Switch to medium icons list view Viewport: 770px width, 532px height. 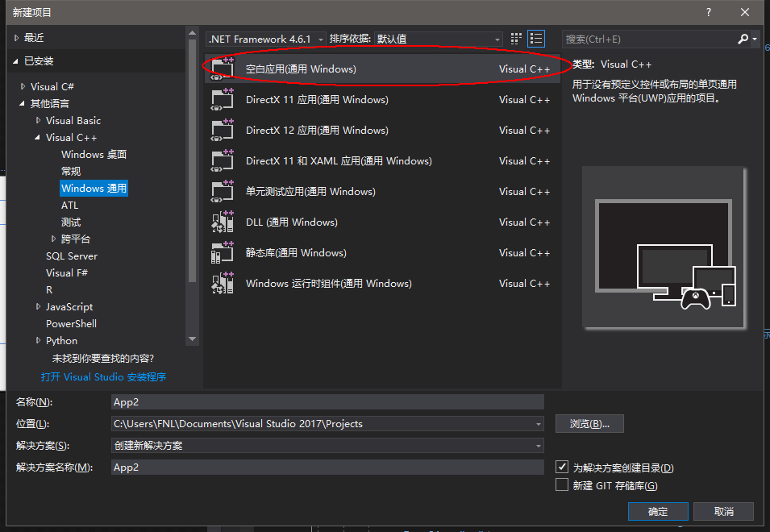click(536, 39)
